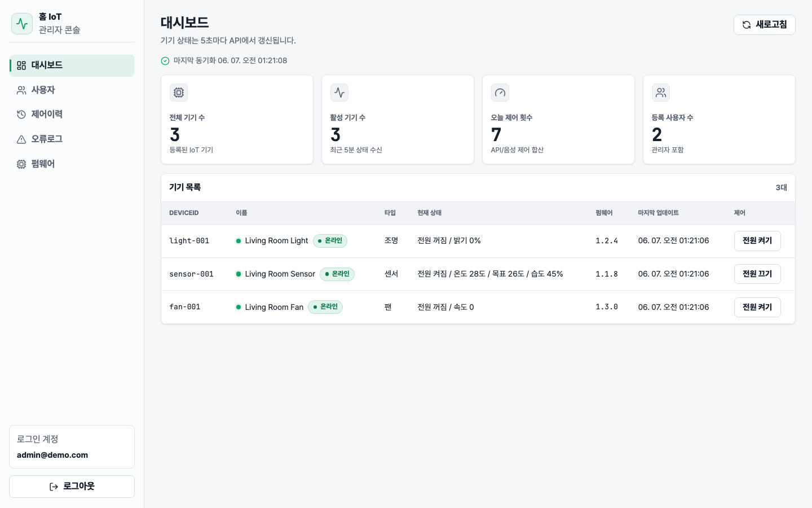Click the 팬 type cell
The height and width of the screenshot is (508, 812).
(x=388, y=307)
